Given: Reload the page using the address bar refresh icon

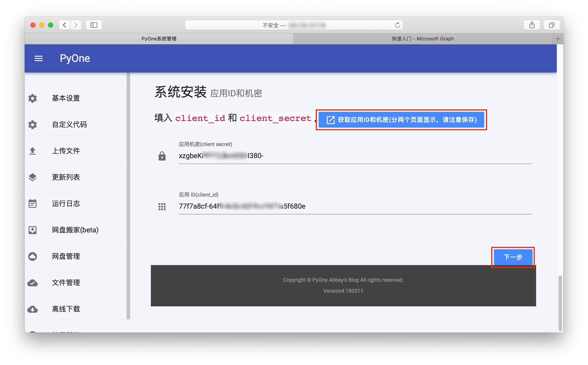Looking at the screenshot, I should 397,25.
